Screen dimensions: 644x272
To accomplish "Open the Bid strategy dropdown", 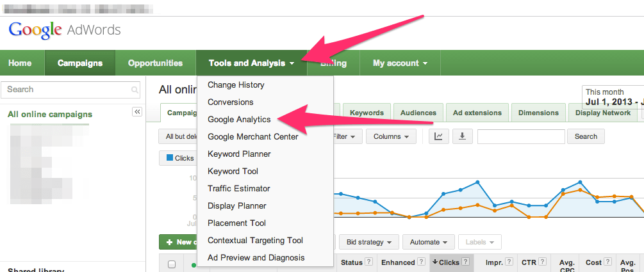I will (368, 242).
